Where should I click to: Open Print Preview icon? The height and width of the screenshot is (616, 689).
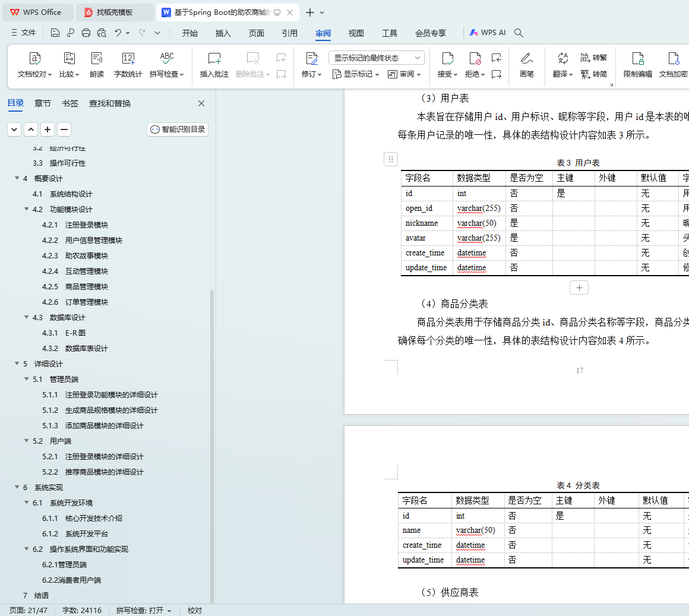pyautogui.click(x=102, y=33)
